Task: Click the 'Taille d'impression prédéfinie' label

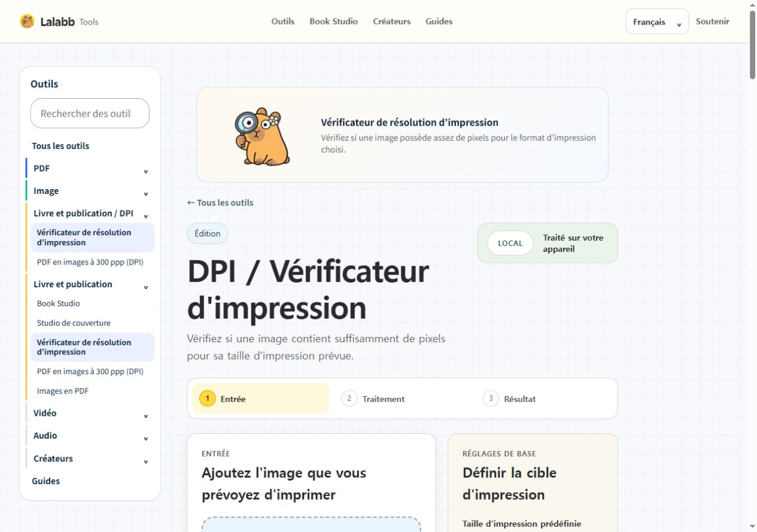Action: [522, 524]
